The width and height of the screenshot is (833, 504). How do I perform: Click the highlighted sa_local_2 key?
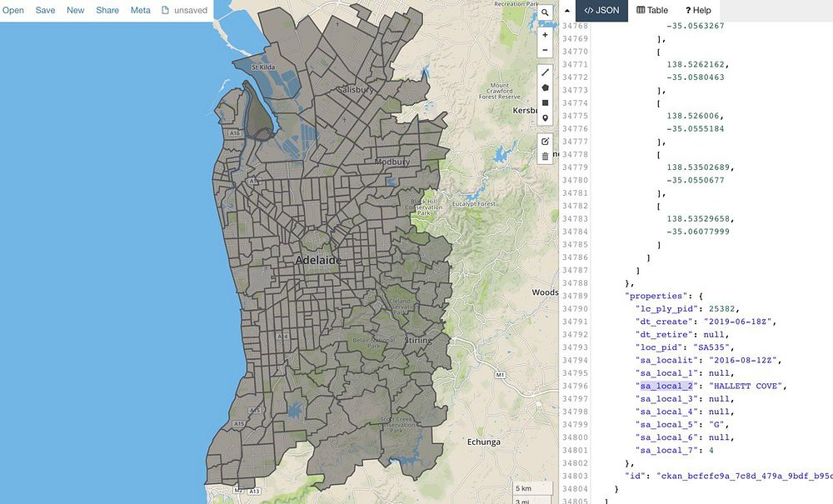click(x=666, y=386)
